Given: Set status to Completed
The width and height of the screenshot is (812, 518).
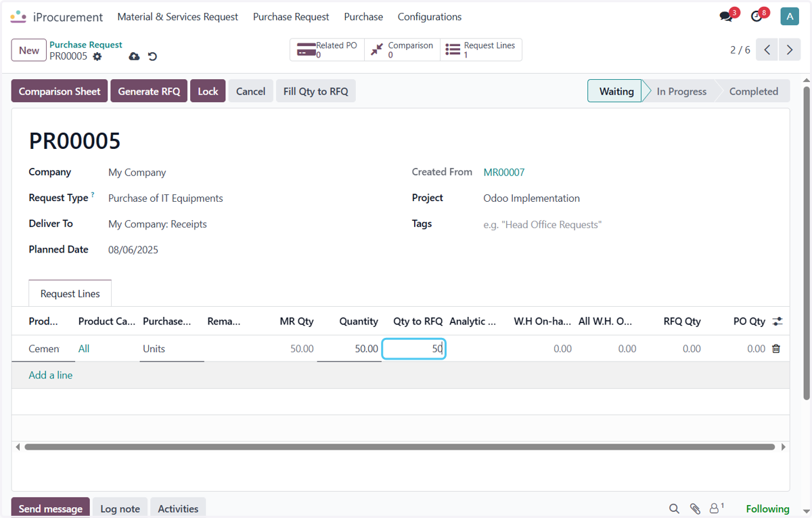Looking at the screenshot, I should pyautogui.click(x=753, y=91).
